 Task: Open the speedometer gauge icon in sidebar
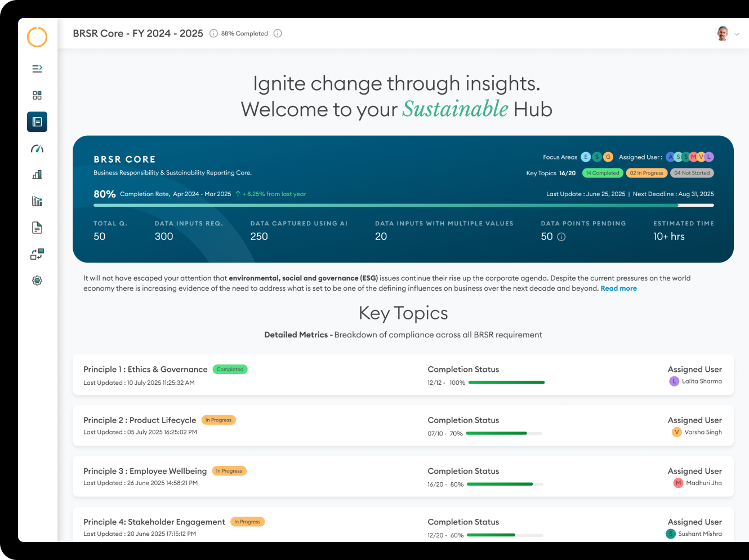click(37, 149)
